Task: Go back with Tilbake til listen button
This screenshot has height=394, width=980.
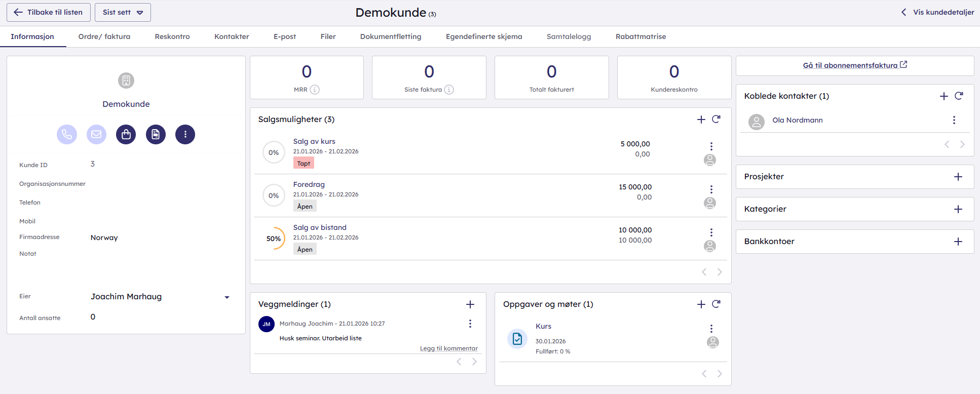Action: [49, 12]
